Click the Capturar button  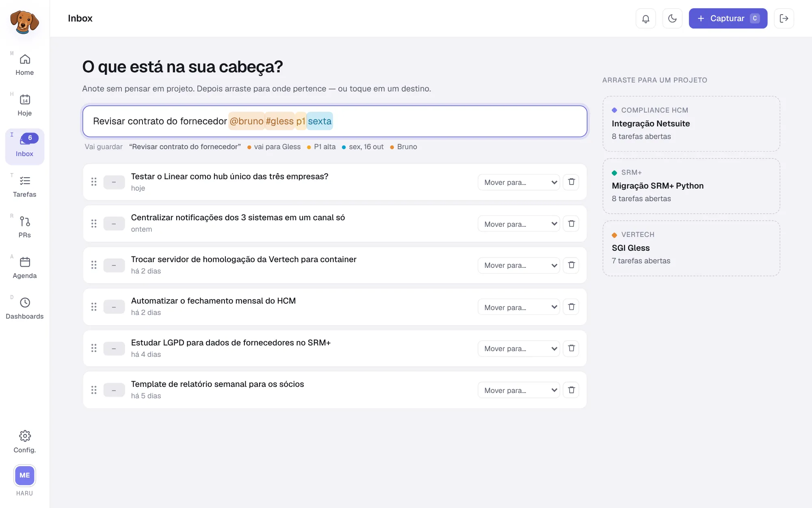[728, 18]
